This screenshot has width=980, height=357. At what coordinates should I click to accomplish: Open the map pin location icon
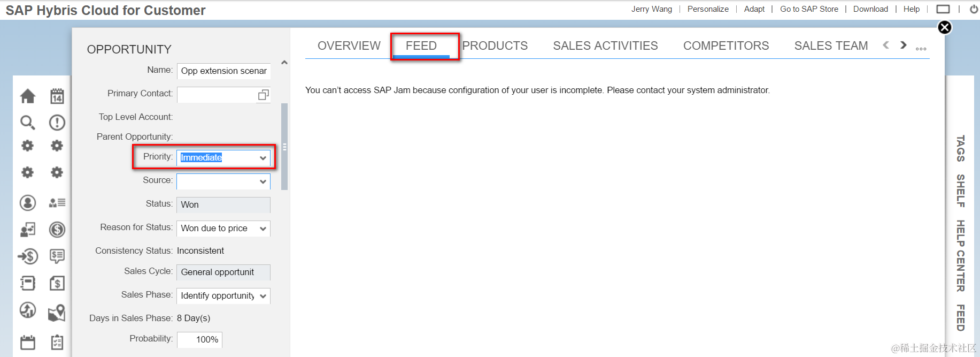coord(57,313)
